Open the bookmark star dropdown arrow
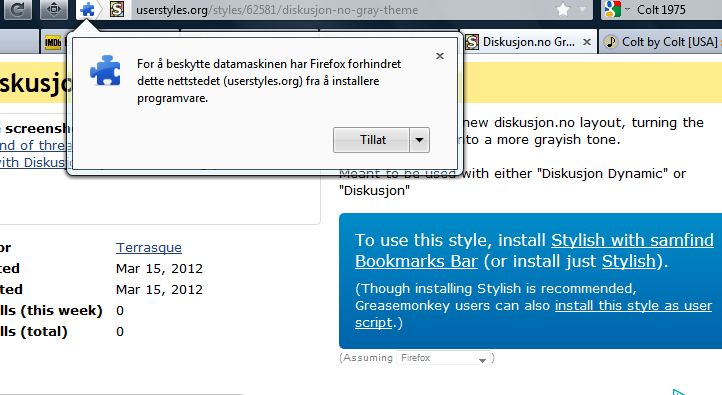This screenshot has width=722, height=395. tap(582, 9)
